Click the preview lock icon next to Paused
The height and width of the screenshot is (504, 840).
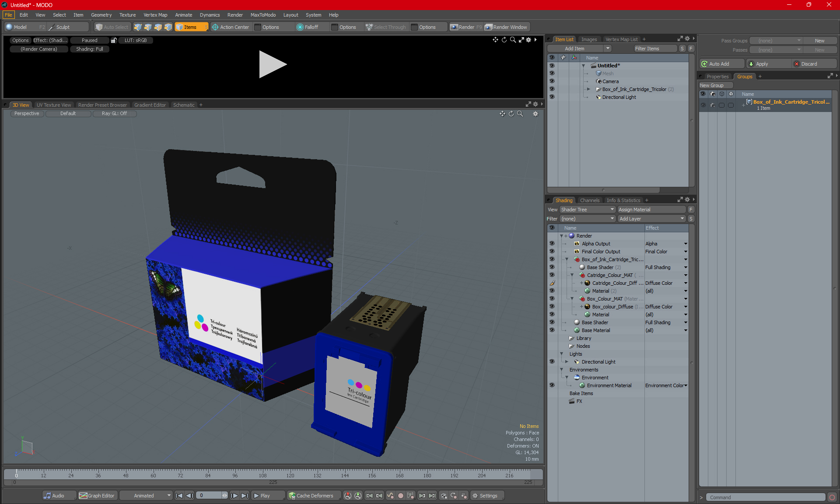click(x=114, y=40)
